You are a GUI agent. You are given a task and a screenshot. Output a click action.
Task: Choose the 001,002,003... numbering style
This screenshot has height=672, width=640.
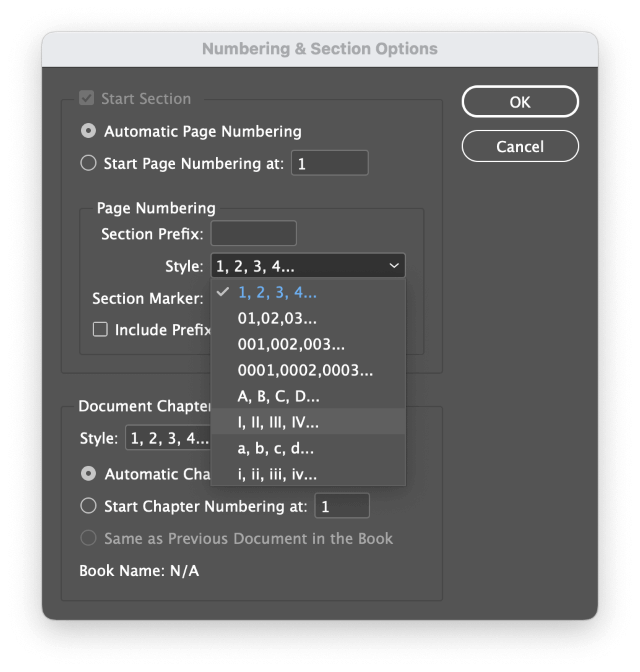291,345
